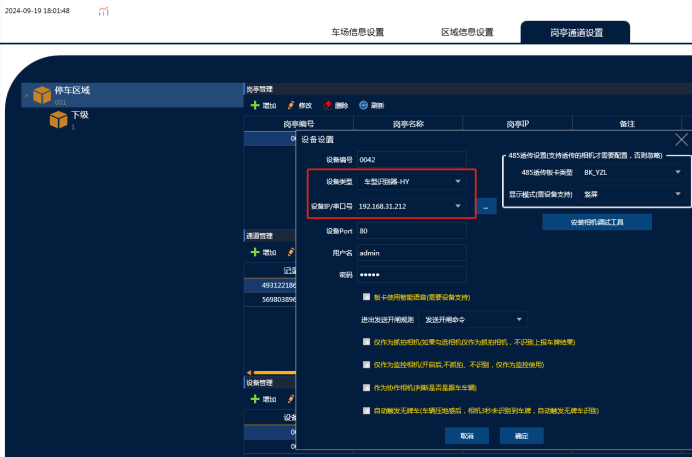
Task: Click the 删除 eraser icon in 岗亭管理
Action: click(x=327, y=105)
